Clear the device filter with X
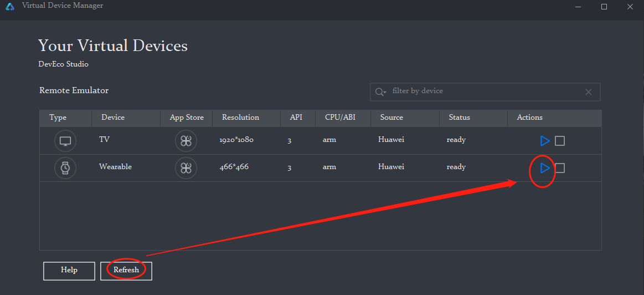Screen dimensions: 644x295 [x=589, y=92]
